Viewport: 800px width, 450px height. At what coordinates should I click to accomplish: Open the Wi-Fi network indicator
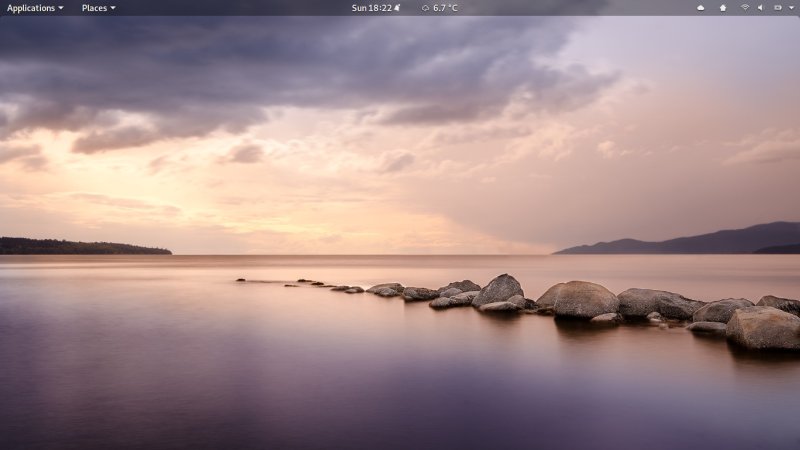point(745,8)
